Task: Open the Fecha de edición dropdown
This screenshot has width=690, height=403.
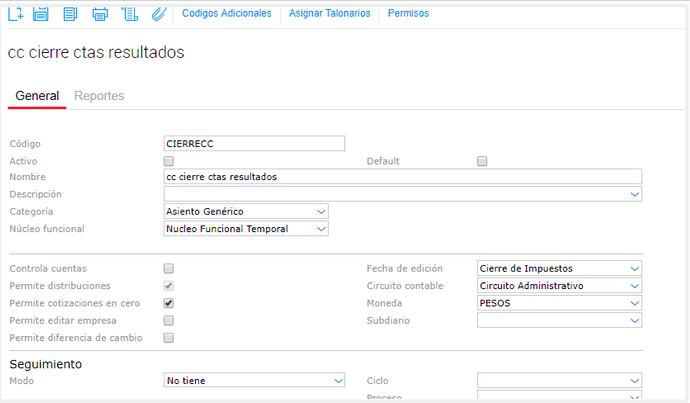Action: click(559, 268)
